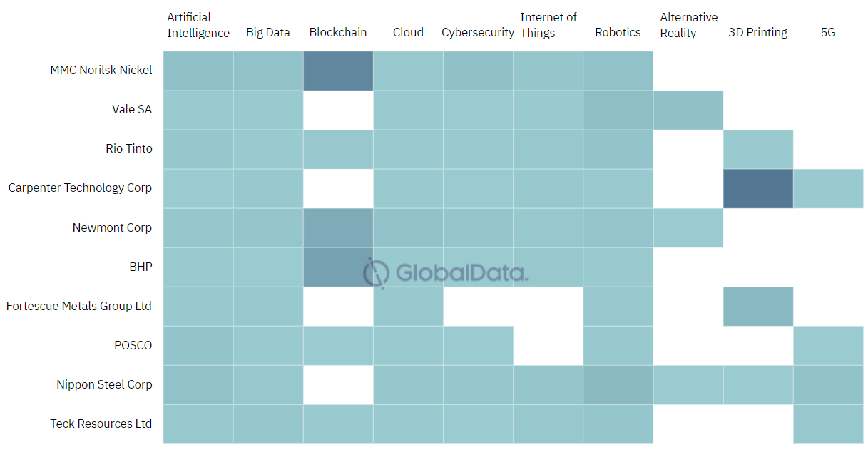The width and height of the screenshot is (868, 462).
Task: Click Fortescue Metals' 3D Printing cell
Action: pyautogui.click(x=757, y=306)
